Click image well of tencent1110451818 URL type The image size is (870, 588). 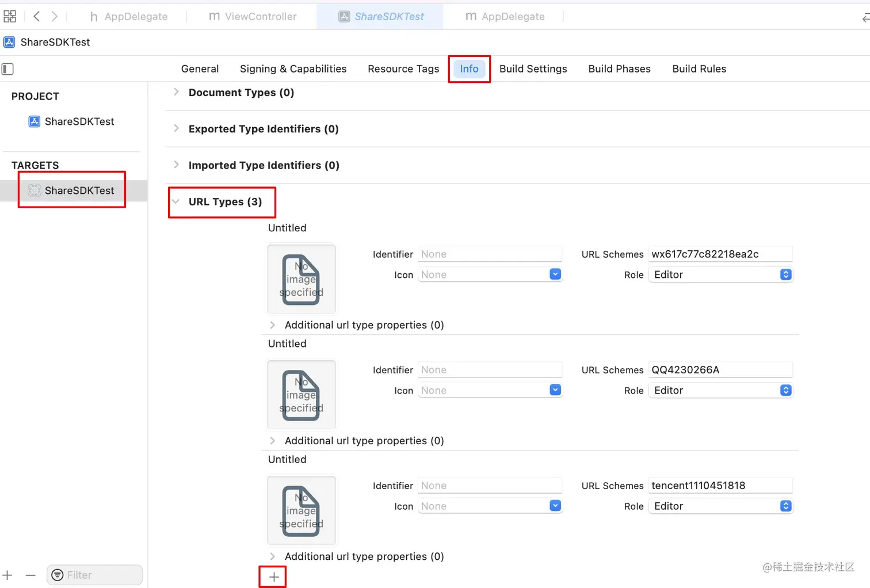pyautogui.click(x=301, y=510)
